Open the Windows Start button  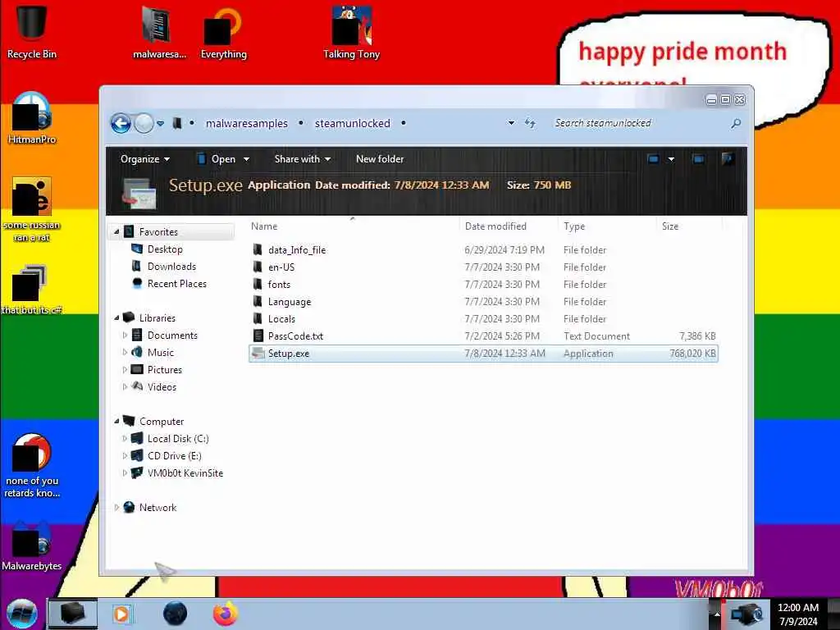[21, 614]
